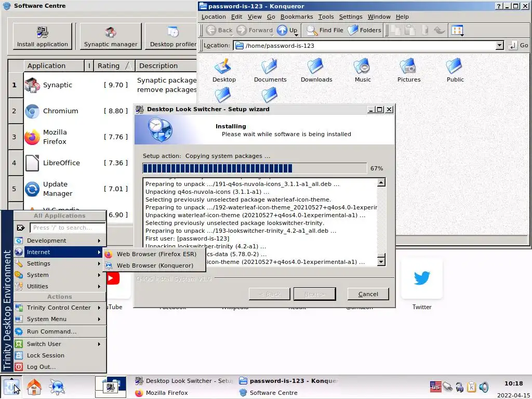The width and height of the screenshot is (532, 399).
Task: Open the Public folder in Konqueror
Action: (455, 70)
